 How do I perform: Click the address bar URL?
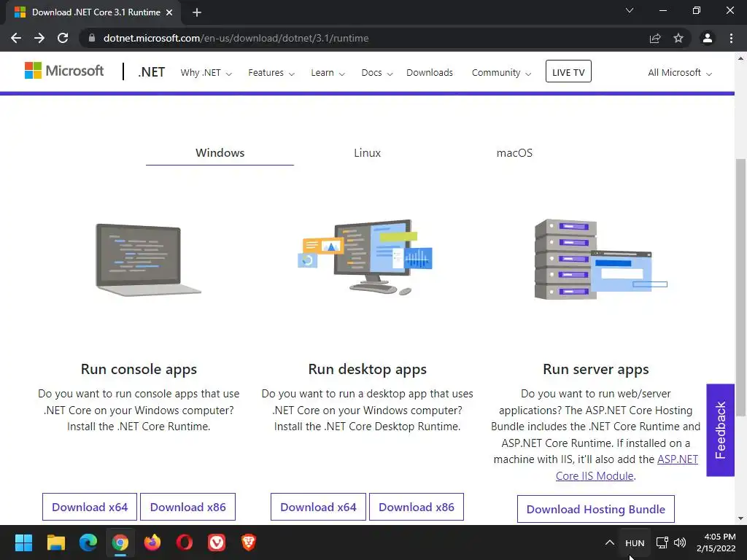coord(236,38)
